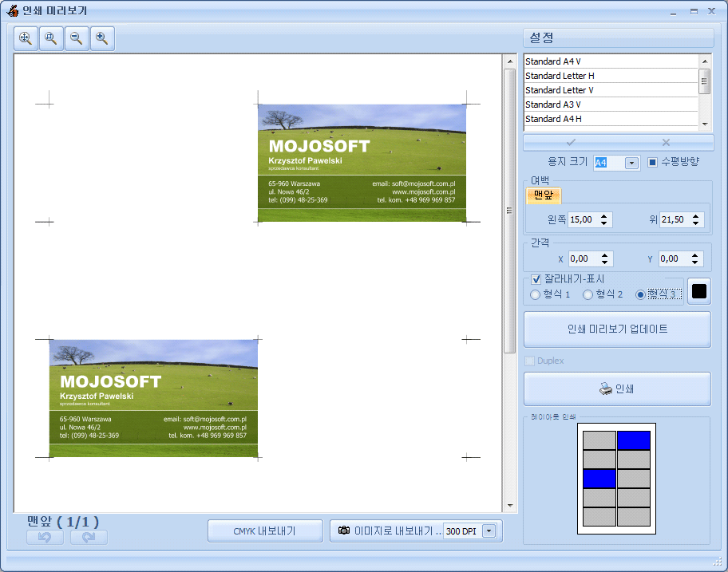Image resolution: width=728 pixels, height=572 pixels.
Task: Click the zoom page magnifier icon
Action: [51, 38]
